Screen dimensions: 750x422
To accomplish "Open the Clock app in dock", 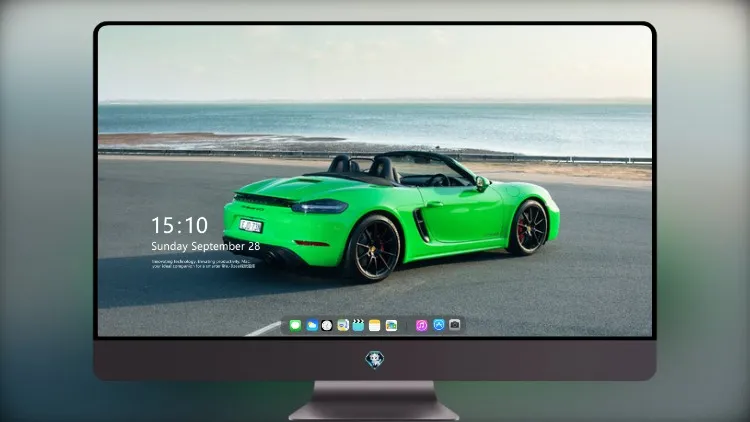I will 327,325.
